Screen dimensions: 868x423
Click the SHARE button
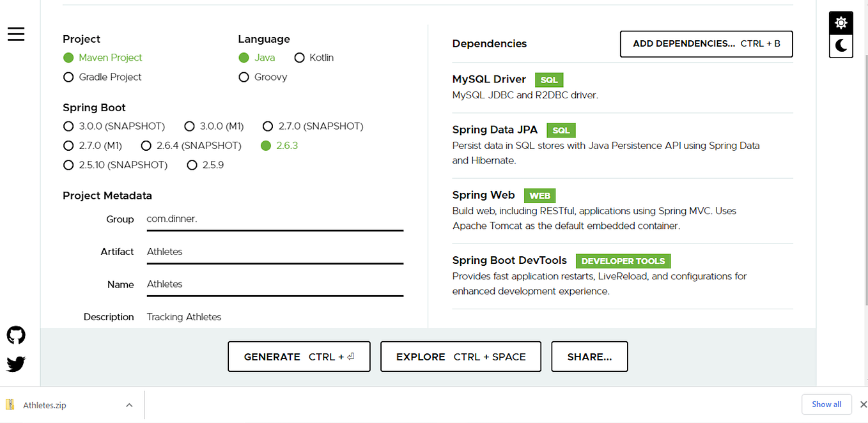tap(589, 357)
